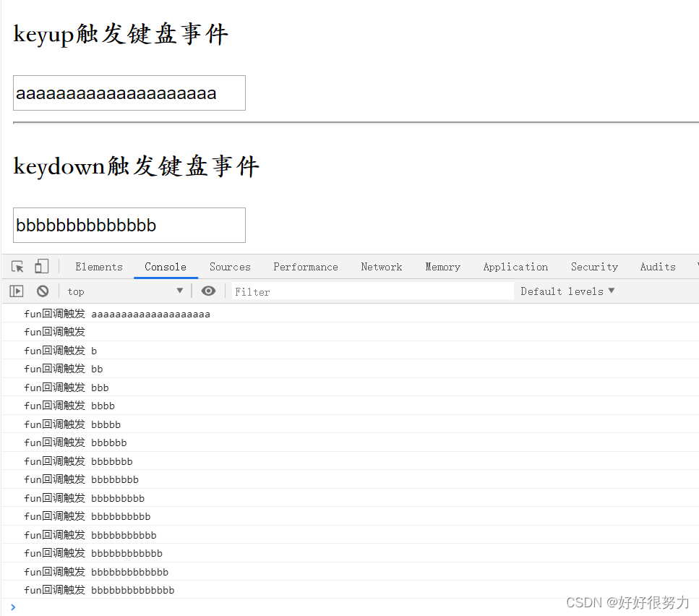Select the log line with no value
699x616 pixels.
(x=351, y=332)
